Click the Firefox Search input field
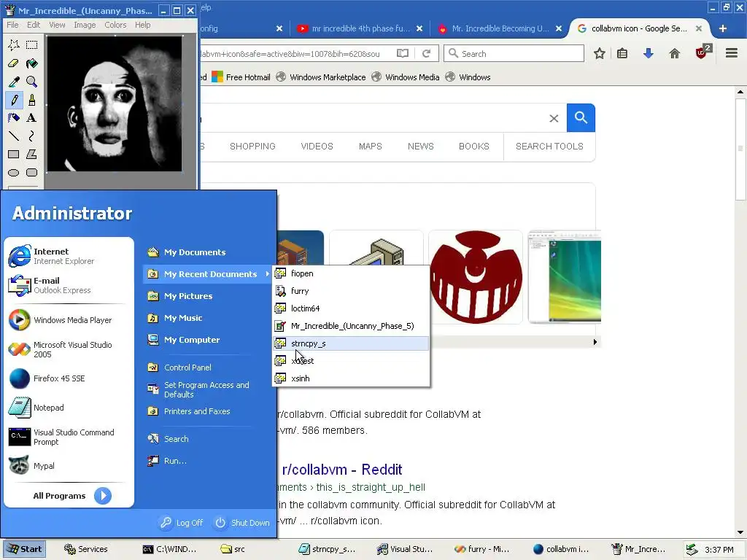The width and height of the screenshot is (747, 560). (x=514, y=53)
